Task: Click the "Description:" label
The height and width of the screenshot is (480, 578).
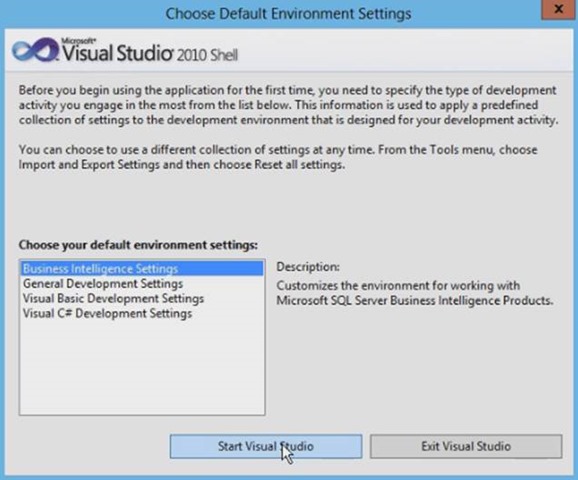Action: pos(308,267)
